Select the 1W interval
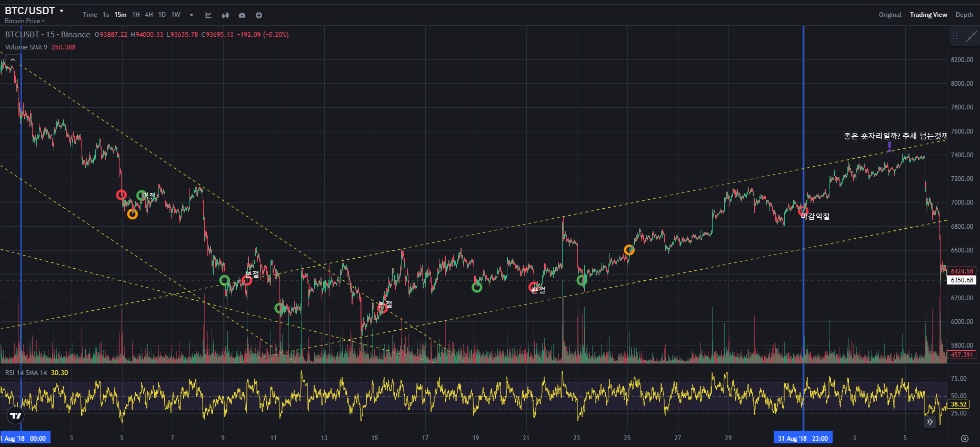The height and width of the screenshot is (447, 980). pos(176,15)
